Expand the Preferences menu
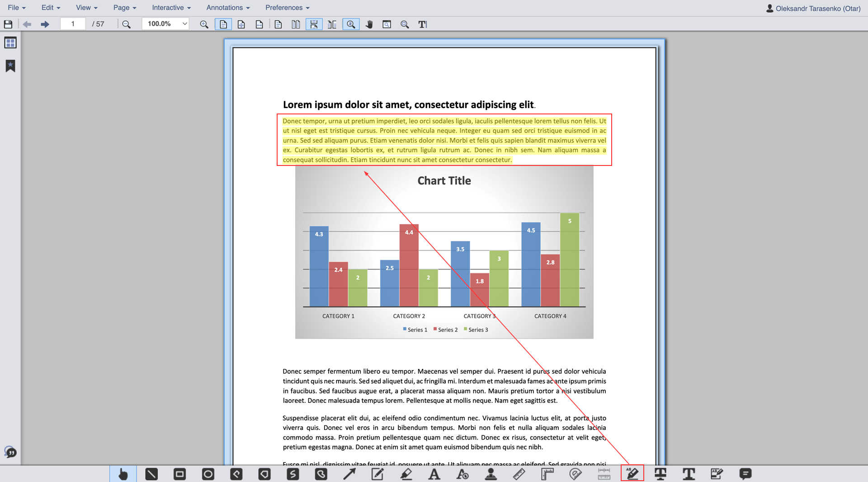The width and height of the screenshot is (868, 482). click(x=287, y=8)
